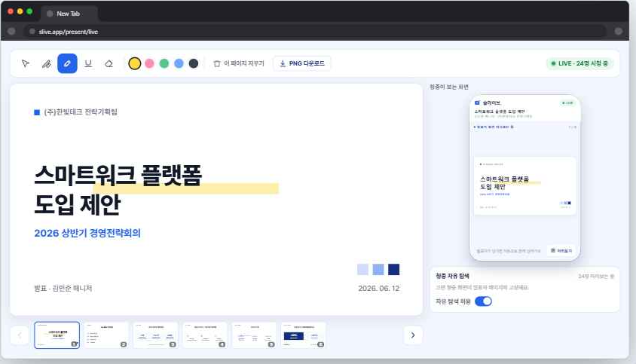Select the pen drawing tool
Image resolution: width=636 pixels, height=364 pixels.
(x=46, y=64)
